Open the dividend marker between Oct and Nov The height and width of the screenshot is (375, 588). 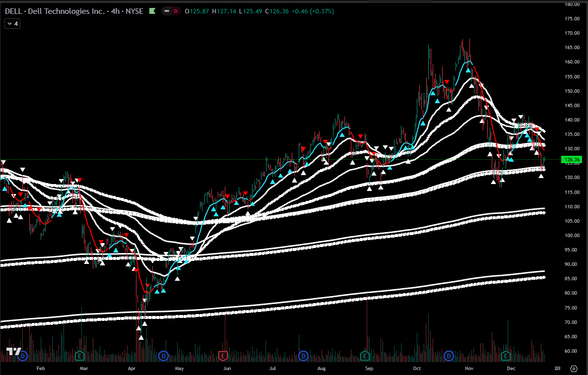click(x=449, y=356)
